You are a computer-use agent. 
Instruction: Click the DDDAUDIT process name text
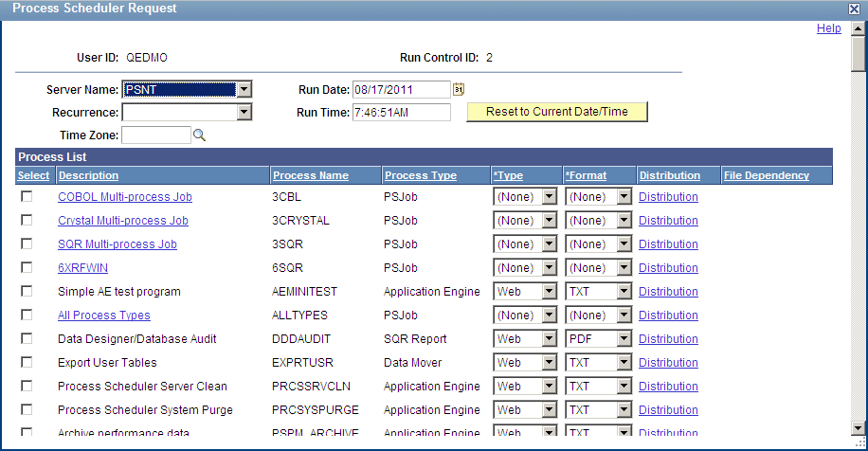click(x=301, y=338)
